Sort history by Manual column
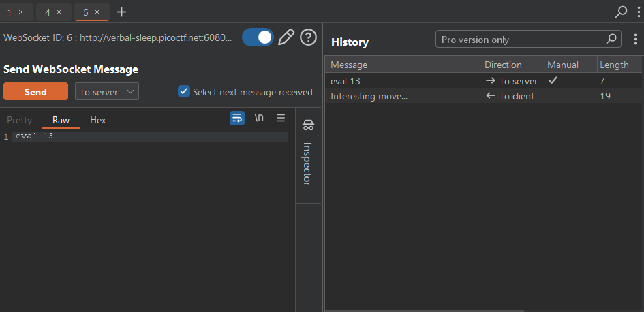This screenshot has height=312, width=644. [x=571, y=65]
